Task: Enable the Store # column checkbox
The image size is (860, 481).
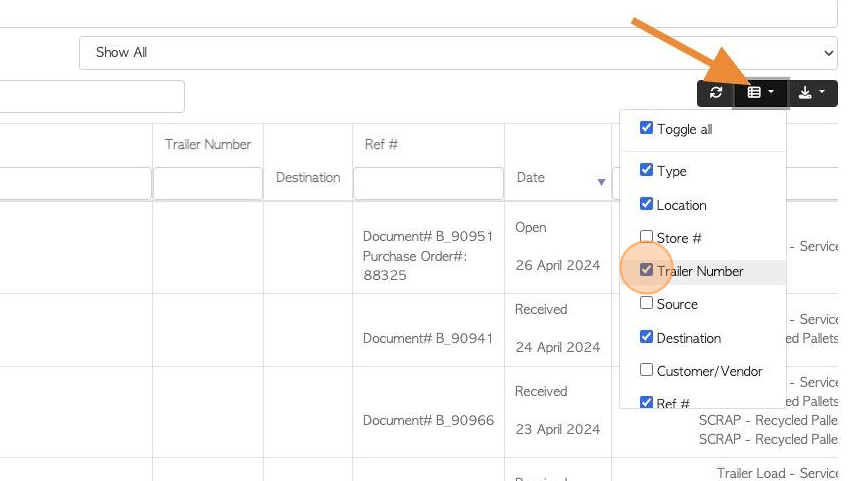Action: click(x=646, y=237)
